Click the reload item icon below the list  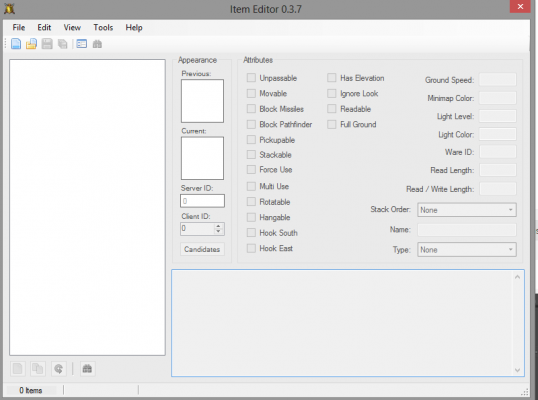click(59, 369)
